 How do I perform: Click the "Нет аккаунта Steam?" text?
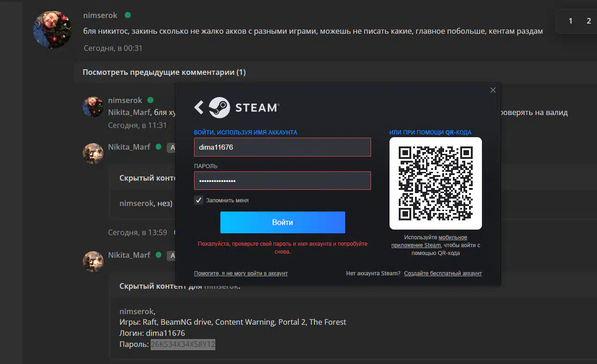click(x=373, y=273)
